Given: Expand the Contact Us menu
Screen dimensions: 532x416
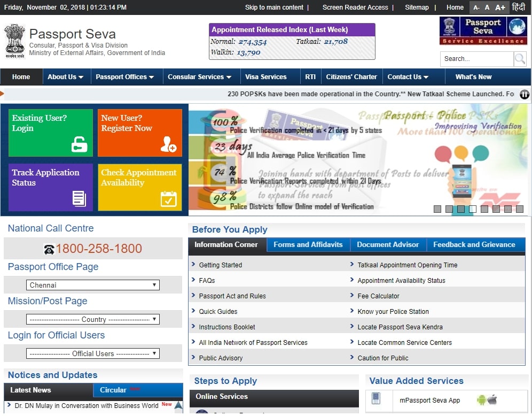Looking at the screenshot, I should (408, 77).
